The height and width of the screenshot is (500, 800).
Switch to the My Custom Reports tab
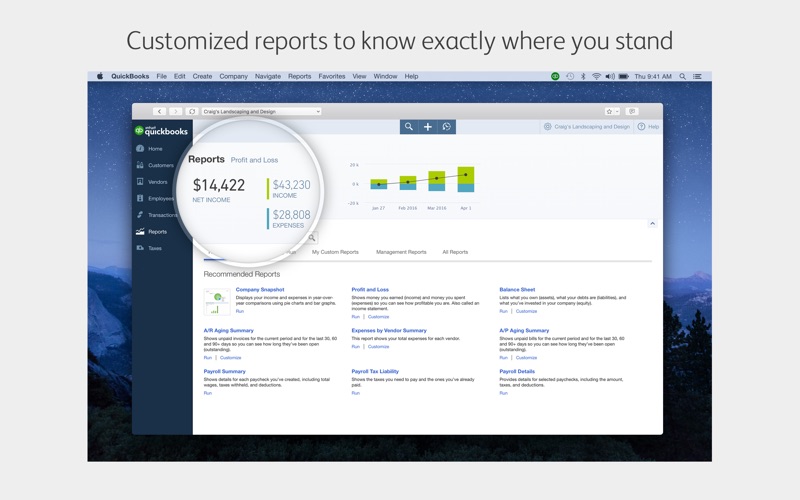coord(335,252)
